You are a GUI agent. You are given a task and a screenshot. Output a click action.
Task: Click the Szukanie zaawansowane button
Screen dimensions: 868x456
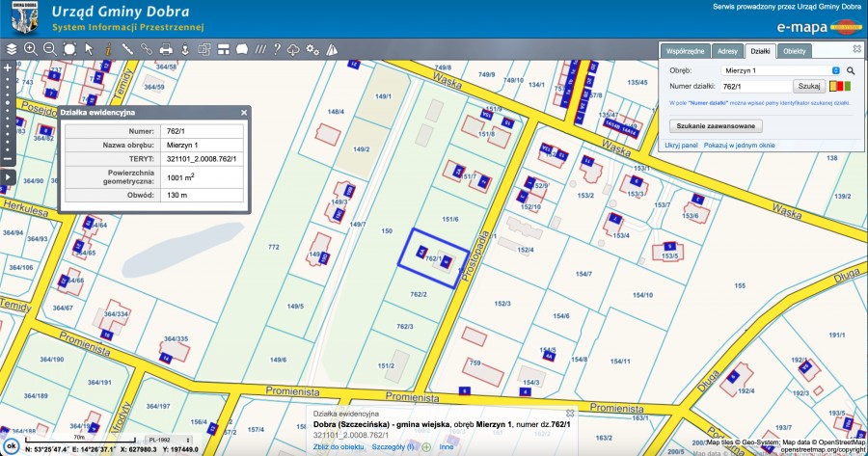(x=716, y=125)
